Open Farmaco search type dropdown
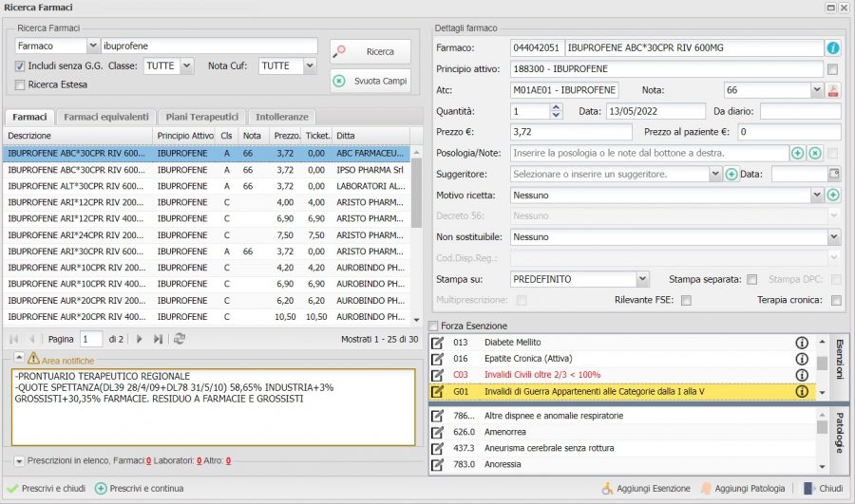This screenshot has height=504, width=855. point(93,46)
